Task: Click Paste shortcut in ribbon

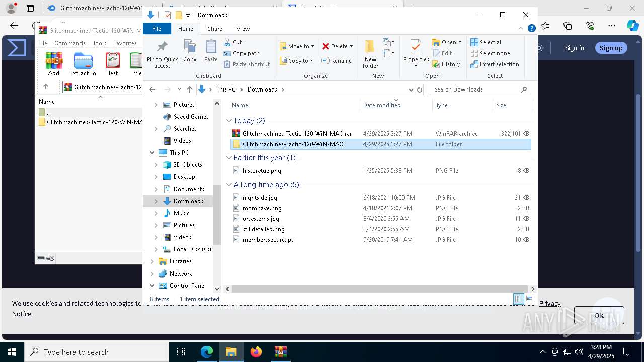Action: tap(247, 64)
